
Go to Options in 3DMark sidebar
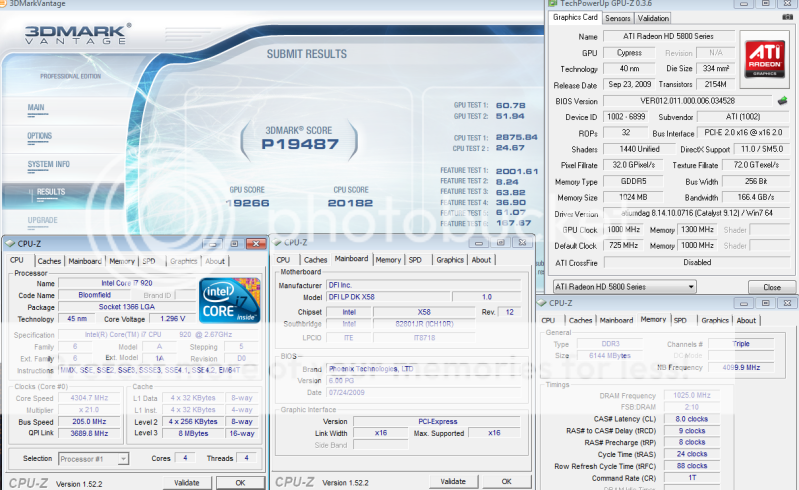tap(40, 136)
